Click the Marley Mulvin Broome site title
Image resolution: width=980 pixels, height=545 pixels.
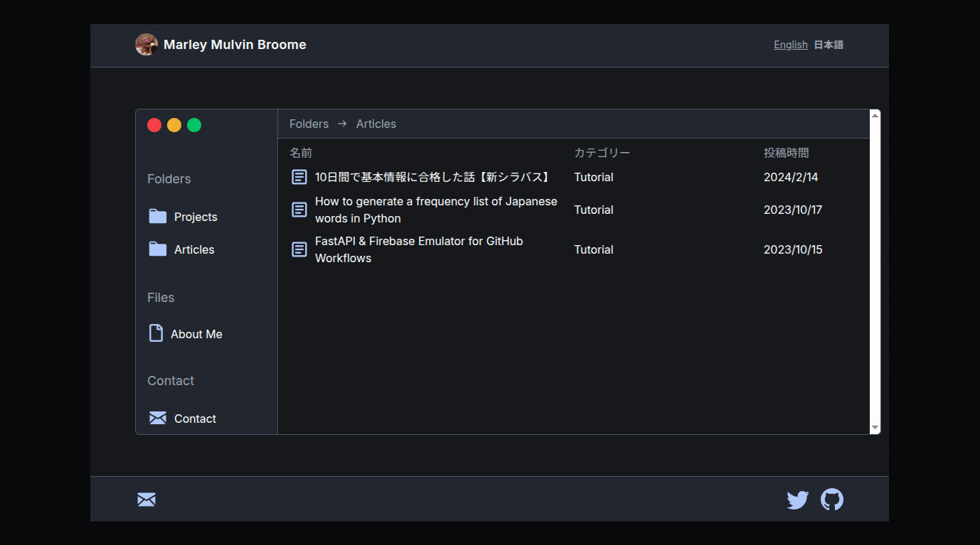[x=235, y=45]
